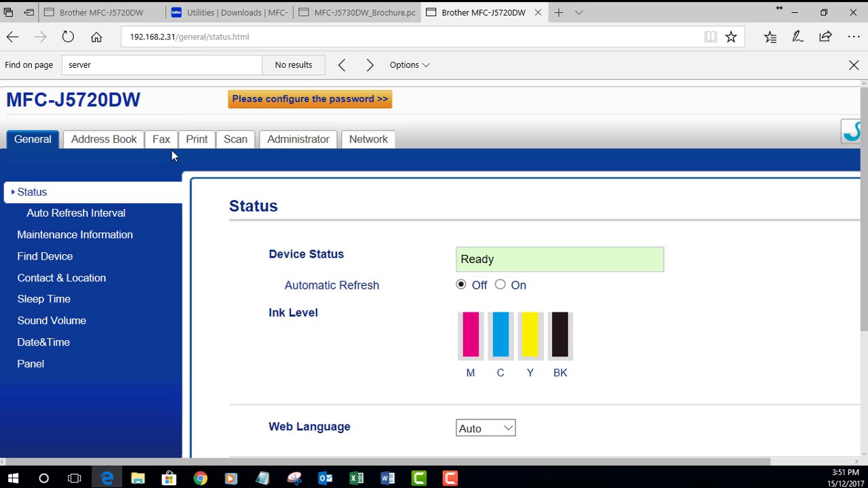
Task: Go back to the previous page
Action: [x=12, y=37]
